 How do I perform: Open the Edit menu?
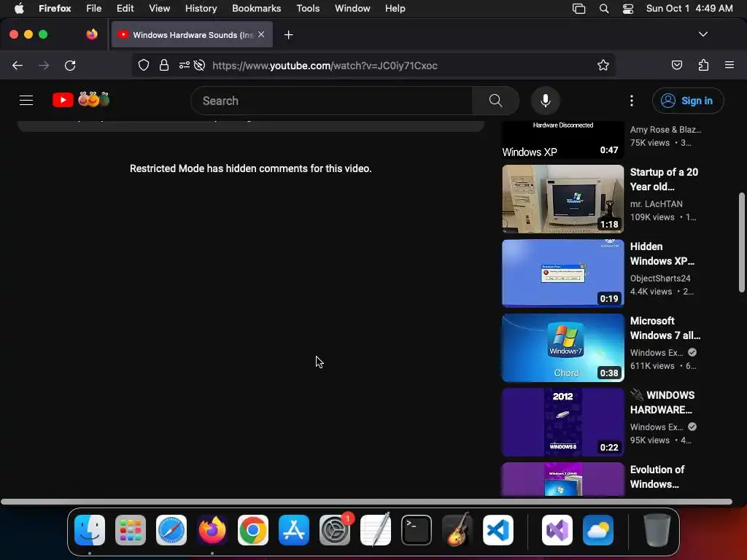point(125,9)
